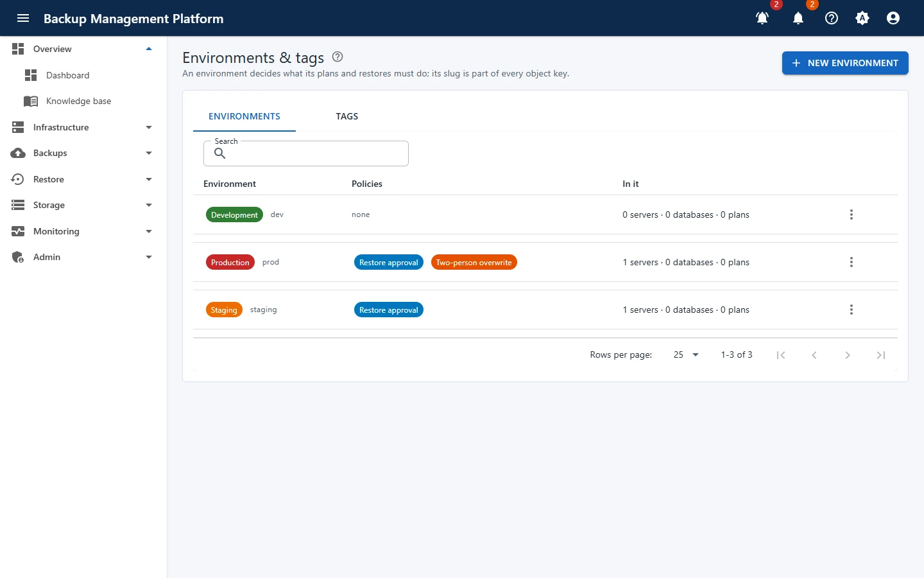924x578 pixels.
Task: Click the Production environment chip
Action: [230, 262]
